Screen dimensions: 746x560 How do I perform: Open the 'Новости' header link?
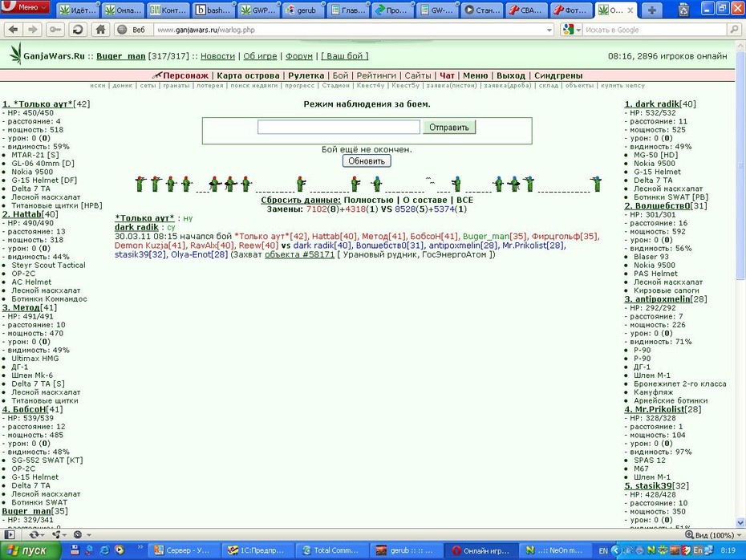217,56
